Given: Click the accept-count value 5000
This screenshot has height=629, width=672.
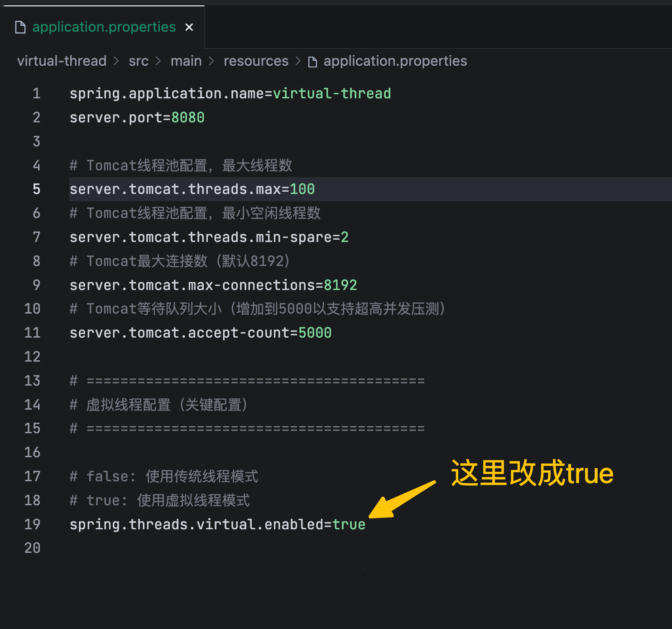Looking at the screenshot, I should click(x=315, y=333).
